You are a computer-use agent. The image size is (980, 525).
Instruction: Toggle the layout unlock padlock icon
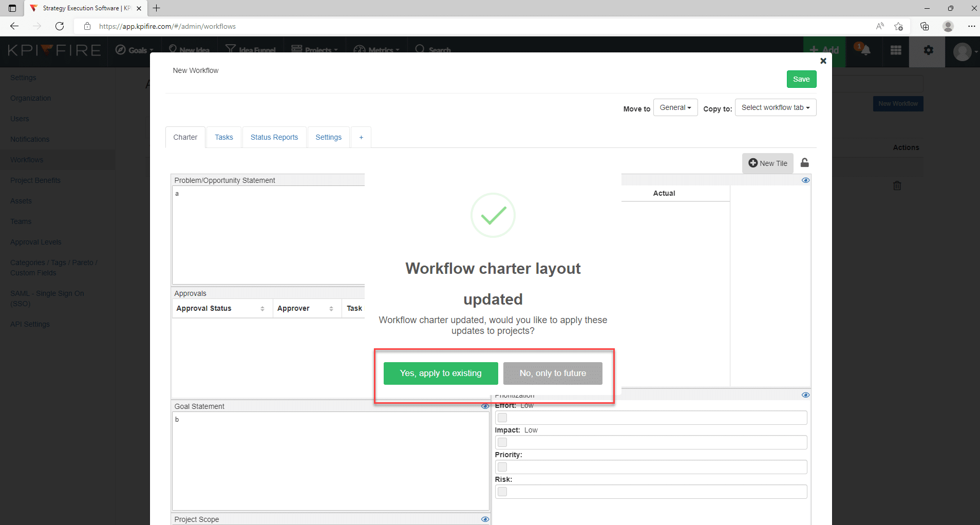pos(805,163)
